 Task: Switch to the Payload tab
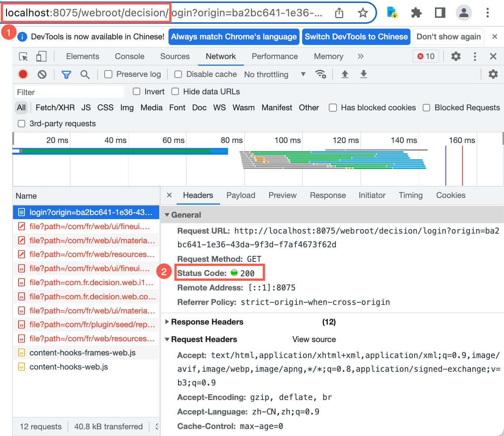tap(240, 195)
